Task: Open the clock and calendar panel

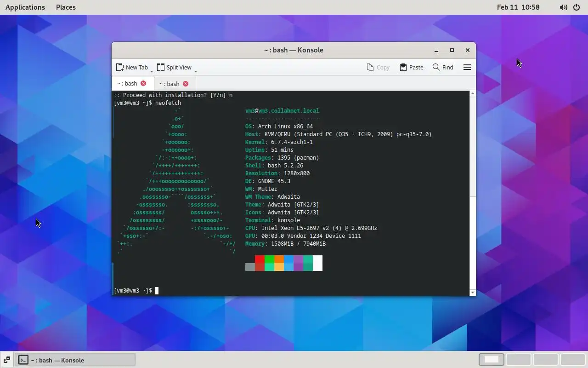Action: (518, 7)
